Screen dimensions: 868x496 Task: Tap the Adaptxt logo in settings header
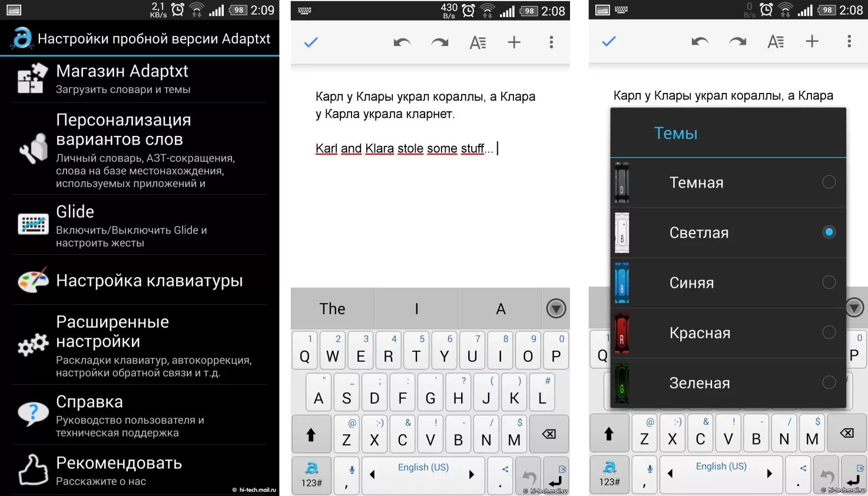click(22, 38)
